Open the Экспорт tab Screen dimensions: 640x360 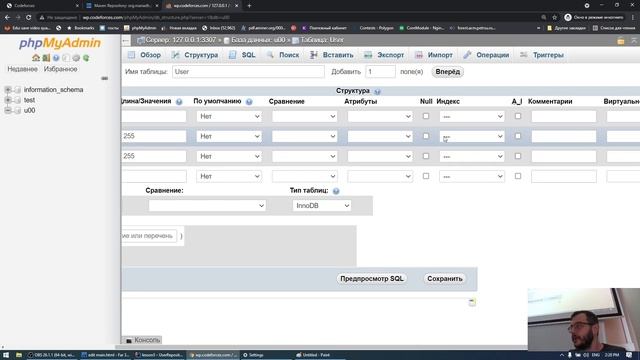pyautogui.click(x=384, y=55)
